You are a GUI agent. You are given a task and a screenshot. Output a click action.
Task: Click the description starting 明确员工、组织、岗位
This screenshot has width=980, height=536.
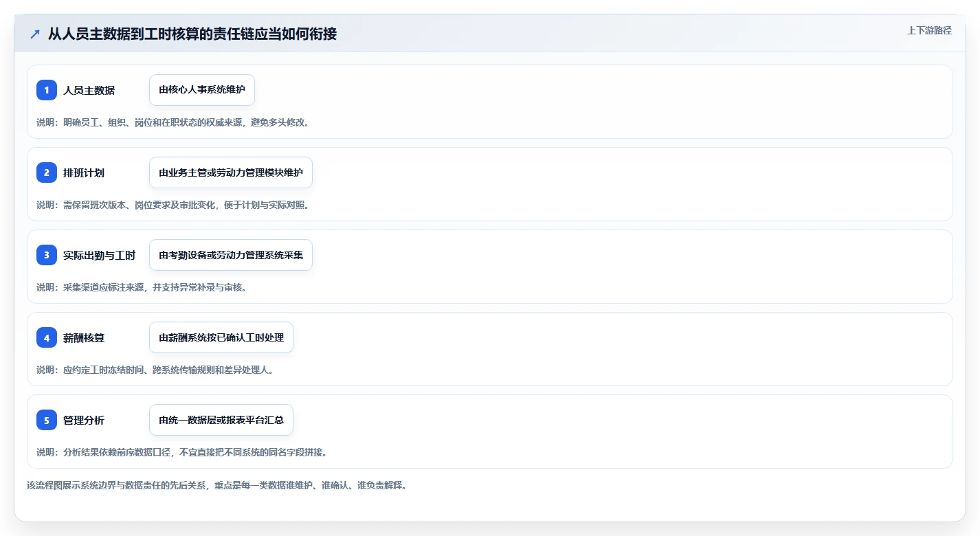(x=172, y=122)
